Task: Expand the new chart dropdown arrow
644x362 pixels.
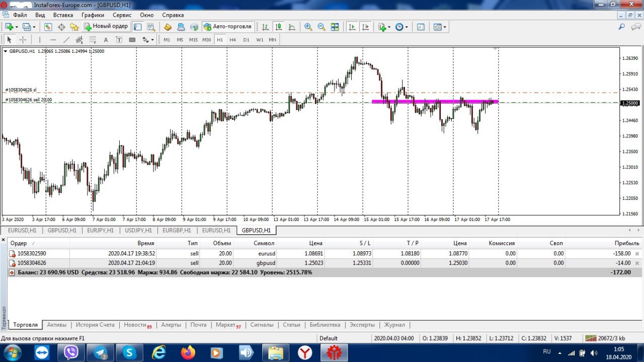Action: click(x=17, y=27)
